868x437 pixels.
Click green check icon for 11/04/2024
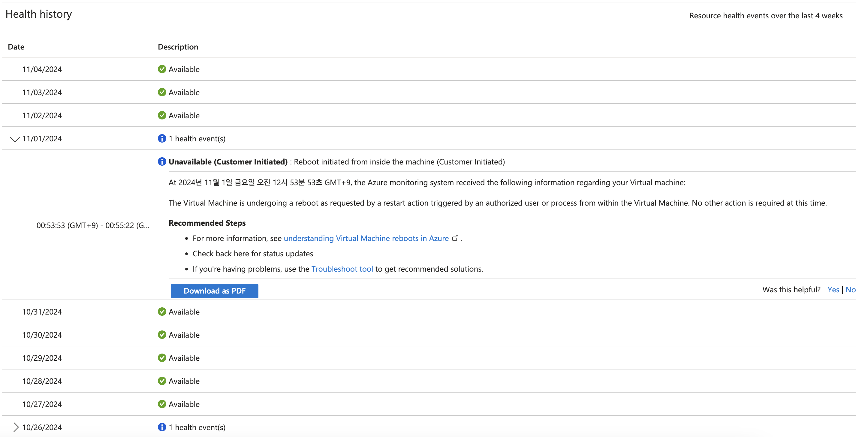162,69
